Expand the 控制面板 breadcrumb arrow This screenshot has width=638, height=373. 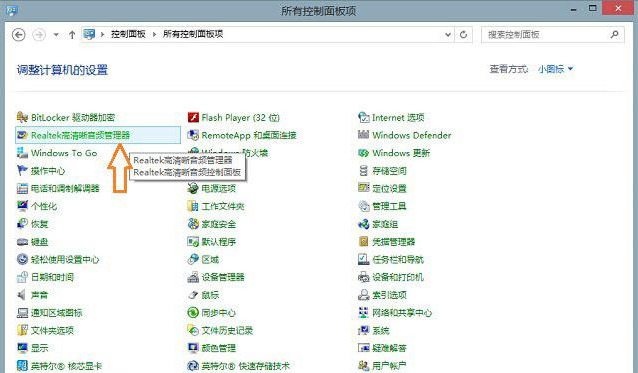click(x=154, y=34)
